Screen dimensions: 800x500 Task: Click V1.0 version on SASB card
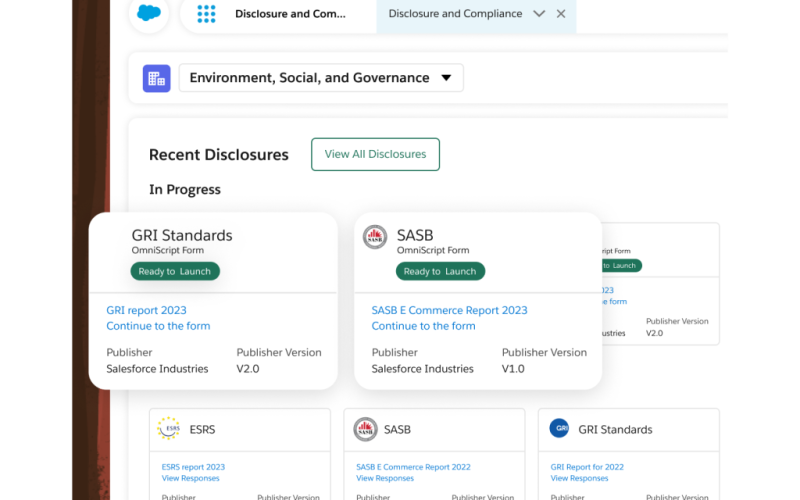pos(513,369)
